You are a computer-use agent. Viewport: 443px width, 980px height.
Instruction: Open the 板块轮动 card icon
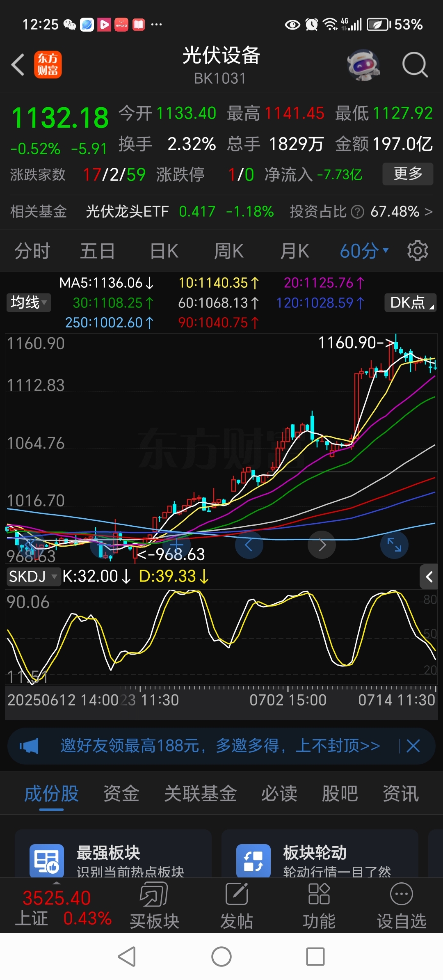pyautogui.click(x=253, y=861)
